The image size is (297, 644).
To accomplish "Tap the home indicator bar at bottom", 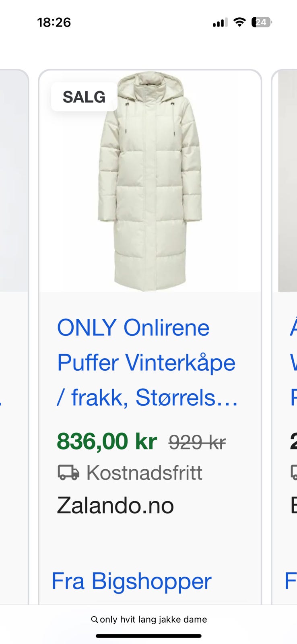I will (x=148, y=636).
